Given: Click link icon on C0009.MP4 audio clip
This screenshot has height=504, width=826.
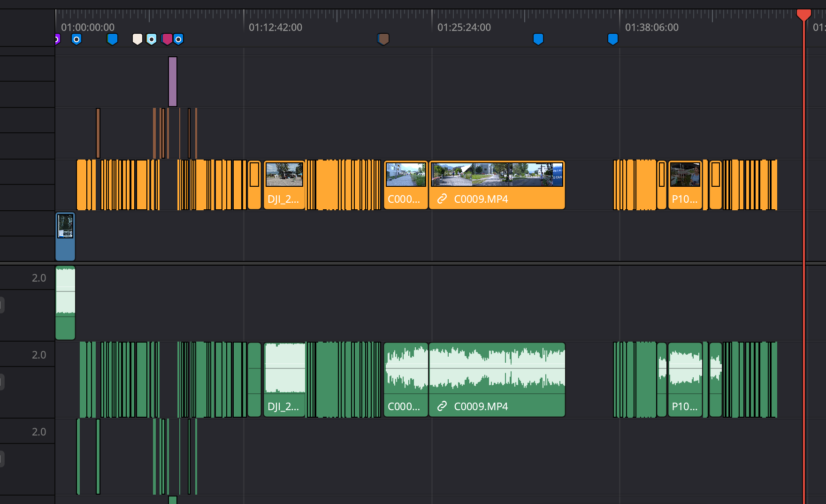Looking at the screenshot, I should point(442,406).
